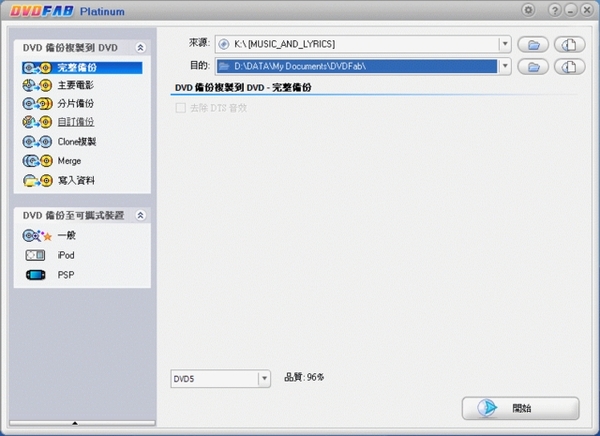The height and width of the screenshot is (436, 600).
Task: Open settings gear in title bar
Action: click(x=528, y=10)
